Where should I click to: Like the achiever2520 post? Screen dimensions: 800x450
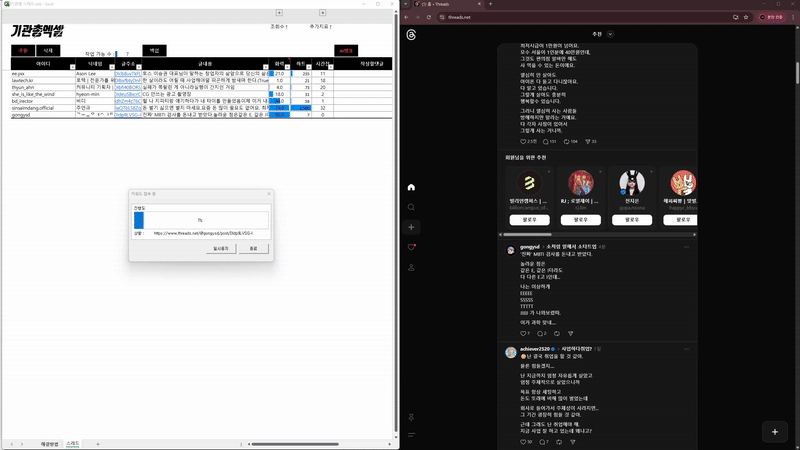(523, 442)
